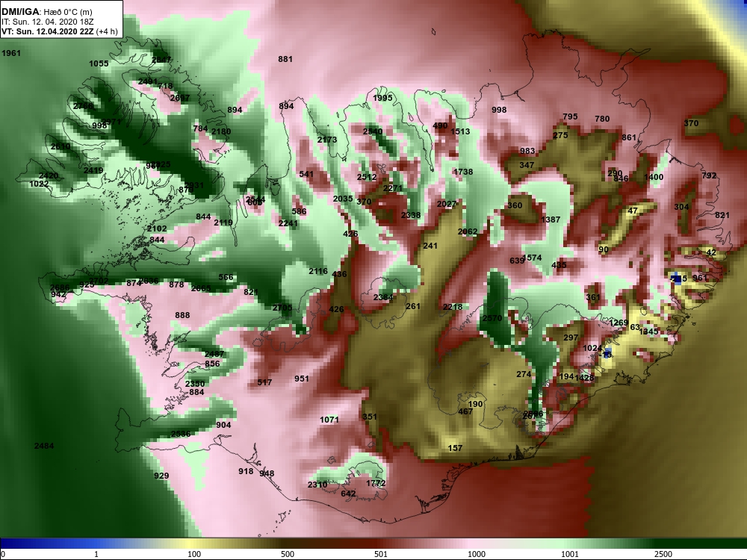Click the map value '2536'
Screen dimensions: 747x560
click(181, 434)
